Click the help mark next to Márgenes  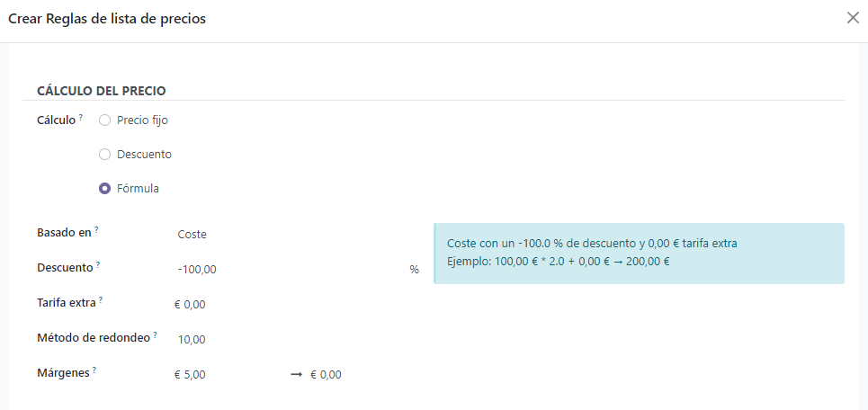[94, 370]
